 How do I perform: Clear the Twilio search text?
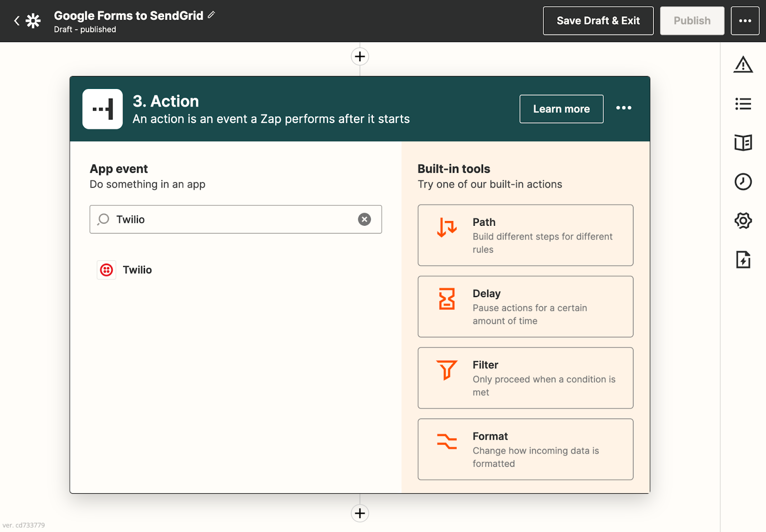coord(364,220)
